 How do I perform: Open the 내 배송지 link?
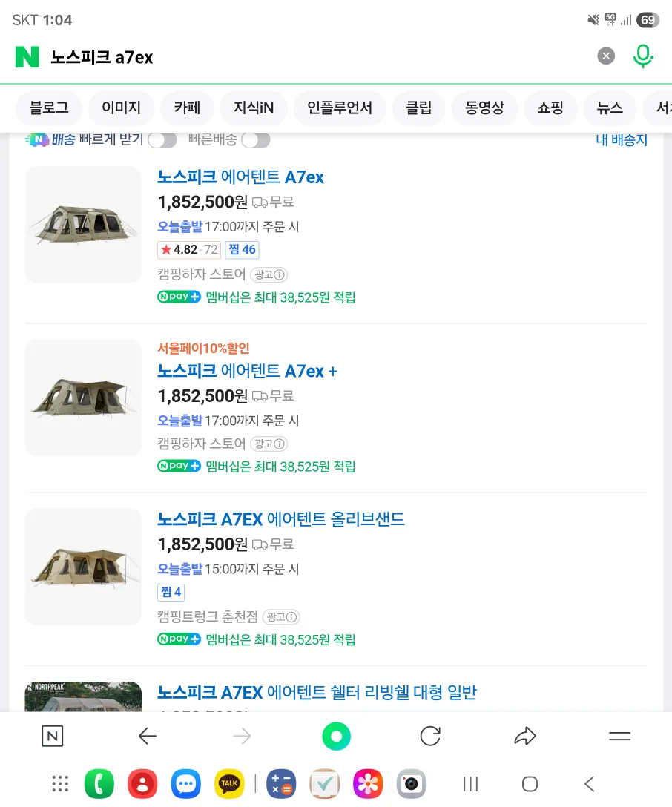pos(622,140)
